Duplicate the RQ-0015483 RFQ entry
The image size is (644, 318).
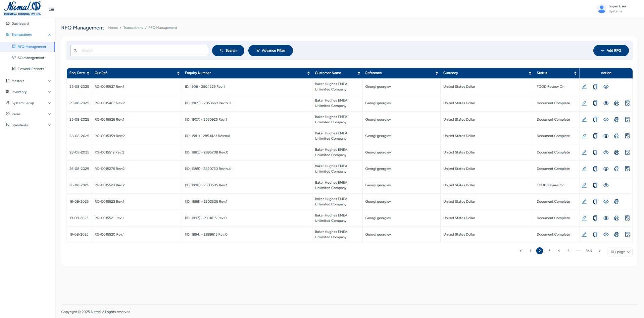(x=595, y=103)
